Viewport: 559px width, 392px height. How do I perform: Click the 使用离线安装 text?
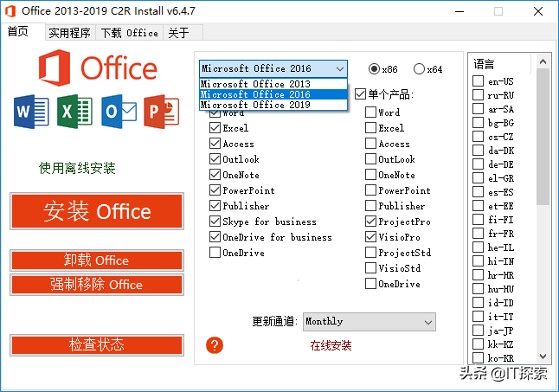pos(77,168)
